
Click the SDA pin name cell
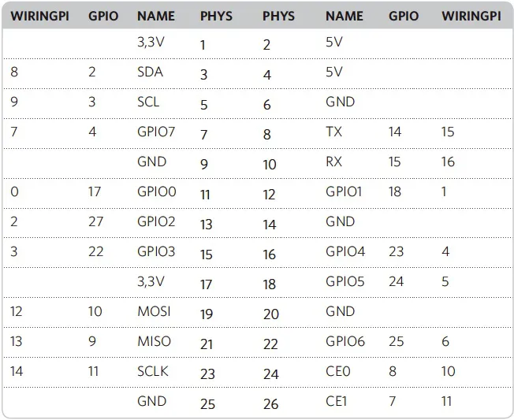click(x=150, y=72)
